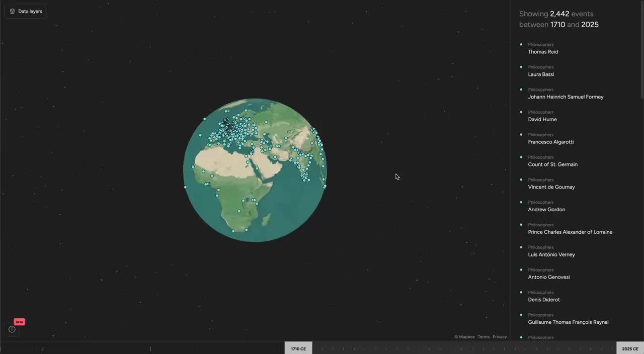The width and height of the screenshot is (644, 354).
Task: Open the info icon below BETA badge
Action: [x=12, y=329]
